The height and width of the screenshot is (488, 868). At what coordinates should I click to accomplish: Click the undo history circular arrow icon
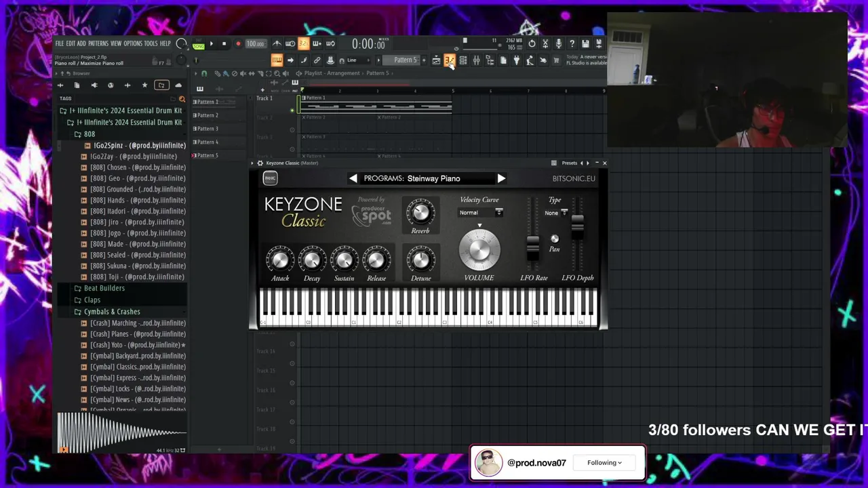tap(532, 44)
